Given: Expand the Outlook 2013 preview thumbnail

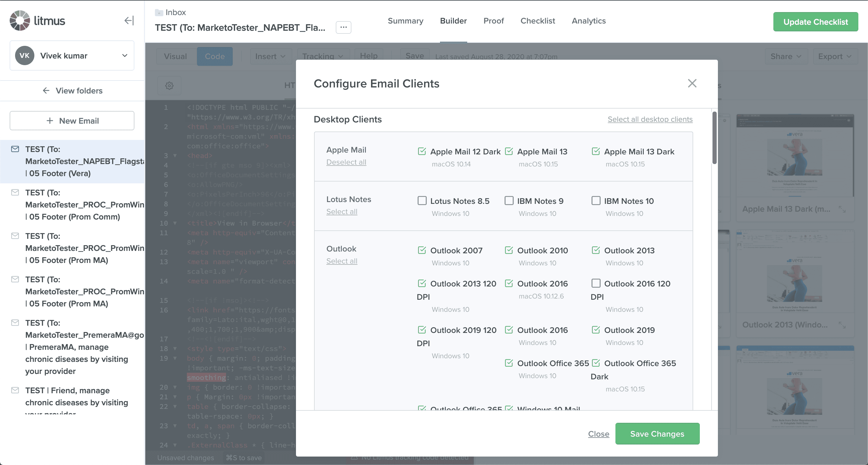Looking at the screenshot, I should click(x=842, y=325).
